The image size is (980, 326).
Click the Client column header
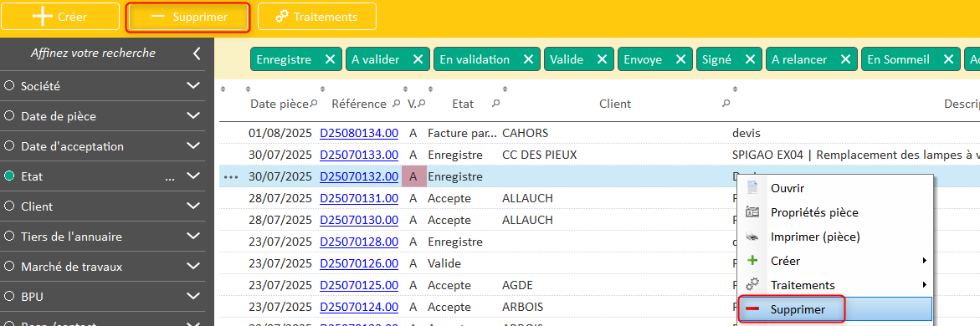(615, 104)
